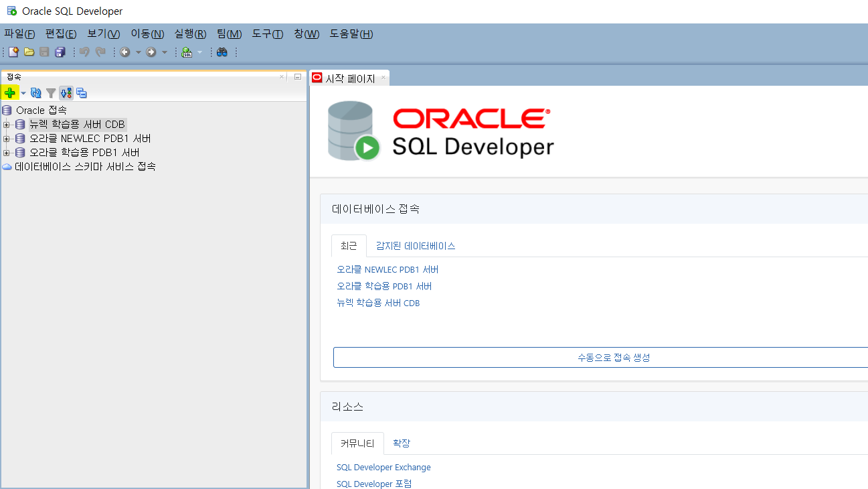The image size is (868, 489).
Task: Expand the 뉴렉 학습용 서버 CDB tree node
Action: [x=7, y=125]
